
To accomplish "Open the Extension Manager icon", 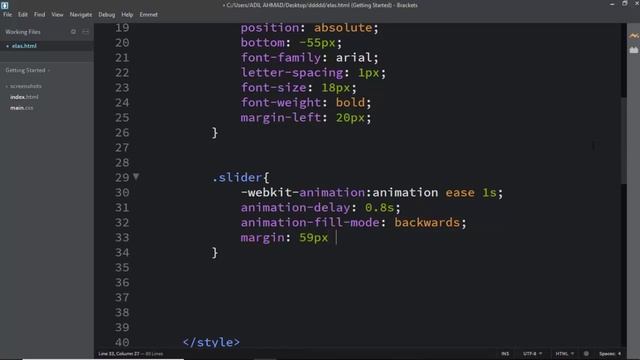I will (633, 50).
